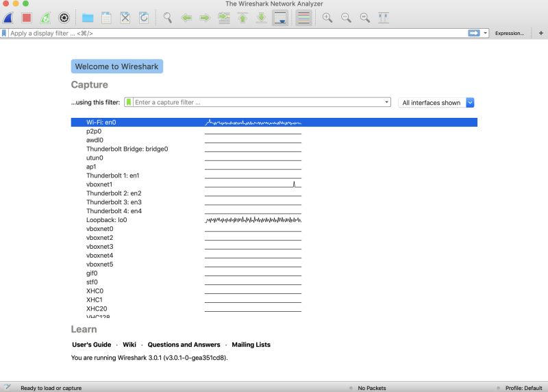
Task: Go back in packet history arrow
Action: 186,18
